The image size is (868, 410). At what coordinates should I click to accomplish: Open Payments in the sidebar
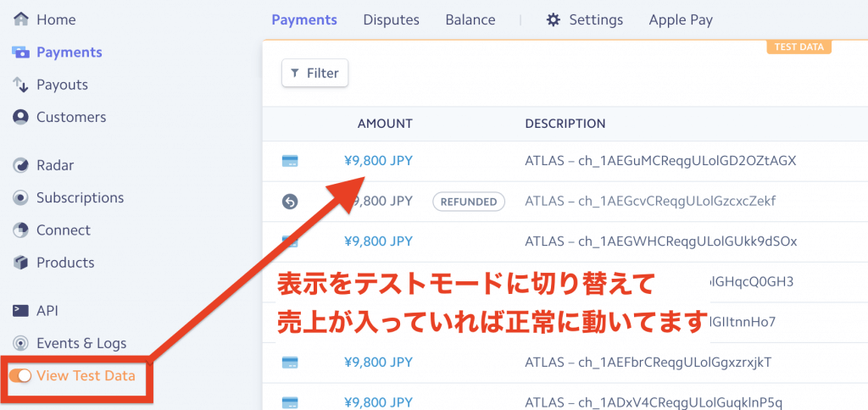point(70,53)
